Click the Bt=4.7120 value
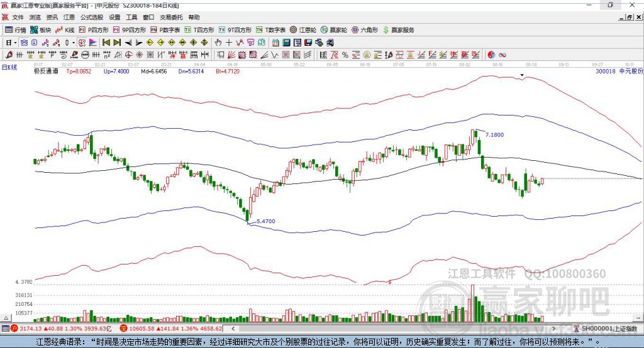Viewport: 644px width, 348px height. pos(228,72)
